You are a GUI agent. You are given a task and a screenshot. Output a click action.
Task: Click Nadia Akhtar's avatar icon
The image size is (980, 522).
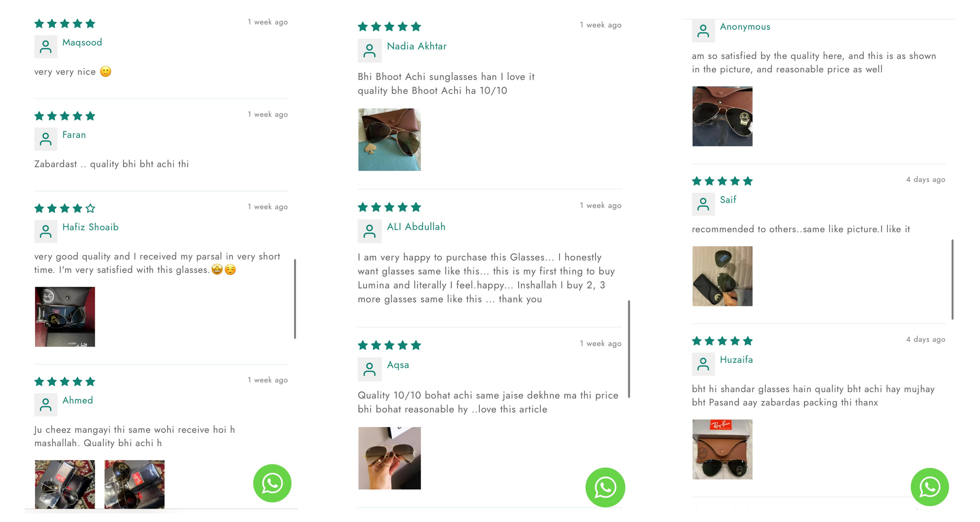369,50
